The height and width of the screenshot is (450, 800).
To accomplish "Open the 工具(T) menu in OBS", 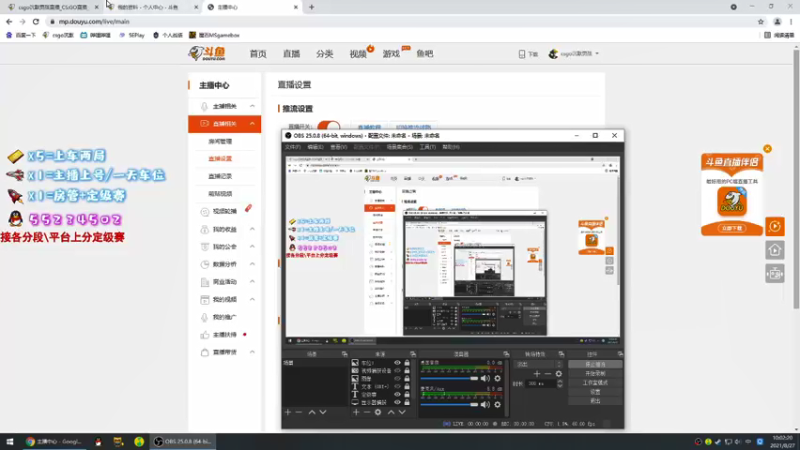I will click(428, 147).
